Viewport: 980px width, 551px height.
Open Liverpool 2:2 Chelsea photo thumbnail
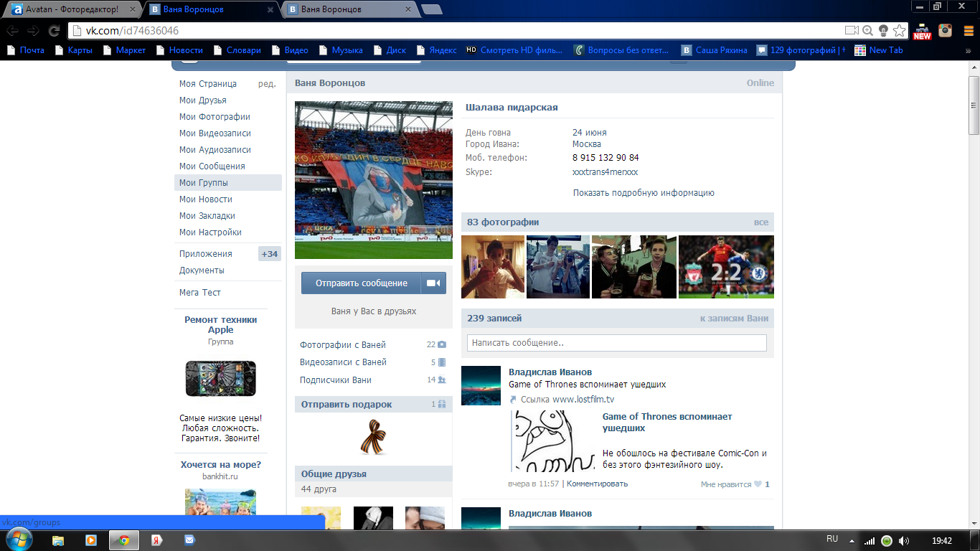[726, 267]
